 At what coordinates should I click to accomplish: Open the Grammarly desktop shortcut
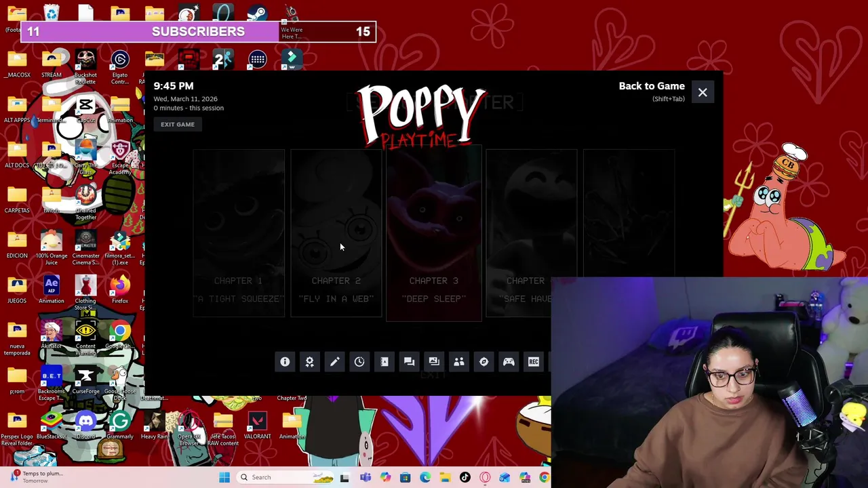pyautogui.click(x=120, y=426)
